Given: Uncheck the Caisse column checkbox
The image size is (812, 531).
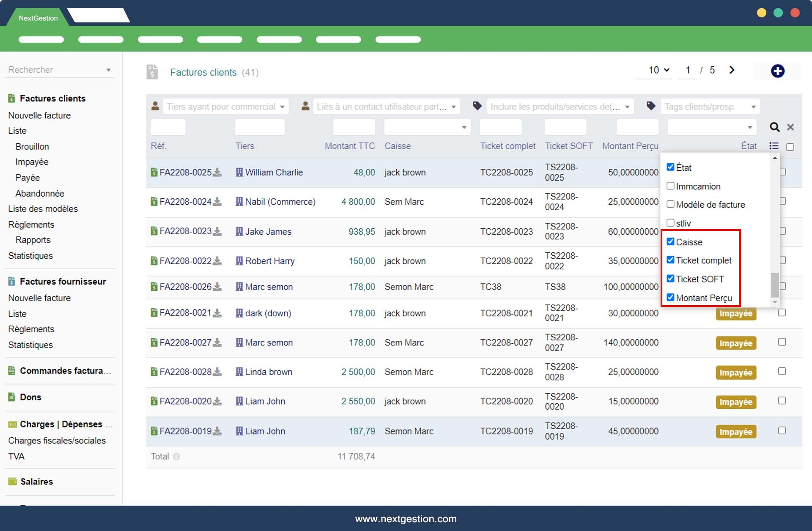Looking at the screenshot, I should pos(670,241).
